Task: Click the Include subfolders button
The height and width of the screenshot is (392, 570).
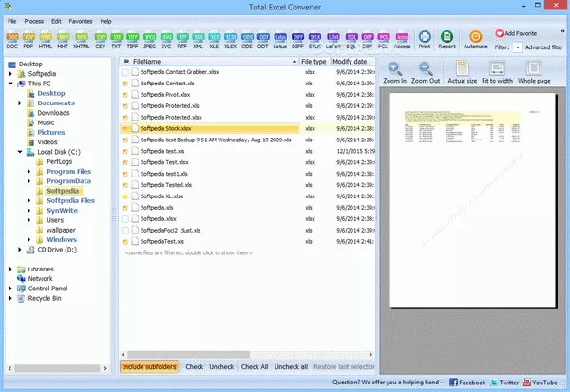Action: tap(149, 366)
